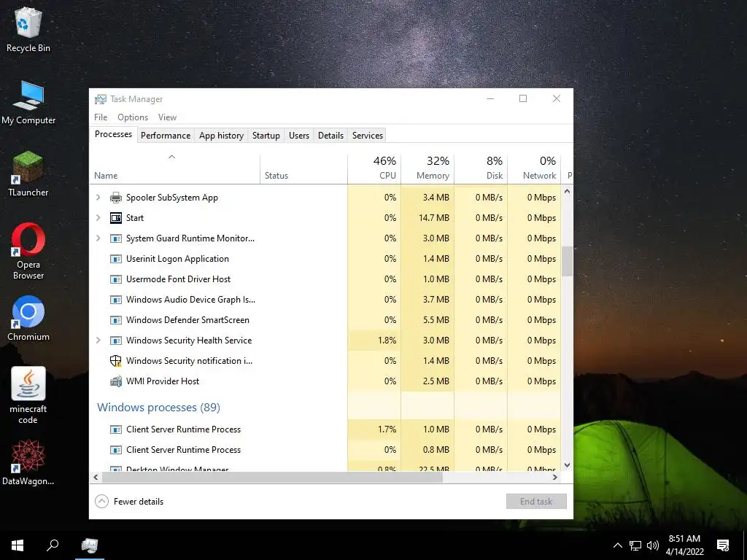Image resolution: width=747 pixels, height=560 pixels.
Task: Expand the Start process row
Action: pos(98,217)
